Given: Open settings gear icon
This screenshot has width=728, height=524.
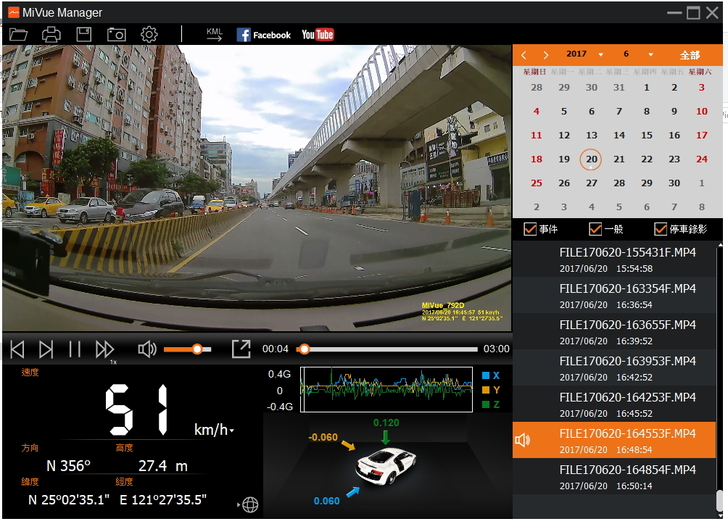Looking at the screenshot, I should point(149,35).
